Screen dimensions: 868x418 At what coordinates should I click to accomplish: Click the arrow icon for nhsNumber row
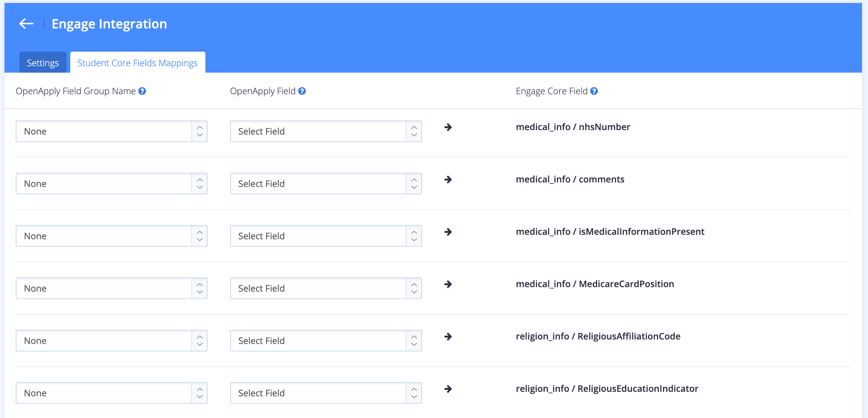[448, 127]
